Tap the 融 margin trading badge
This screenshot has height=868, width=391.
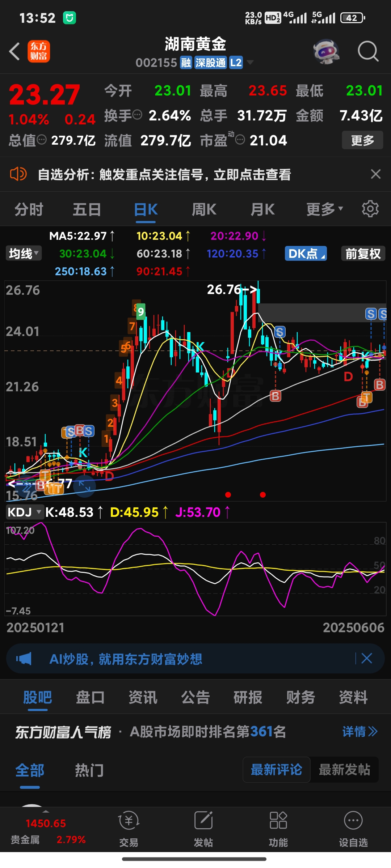[186, 63]
